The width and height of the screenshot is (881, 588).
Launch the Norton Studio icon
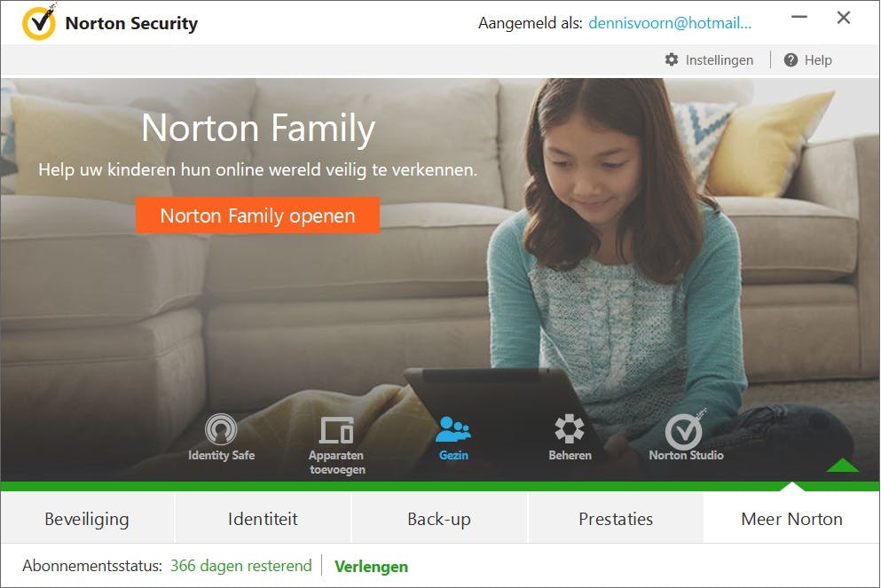[685, 429]
